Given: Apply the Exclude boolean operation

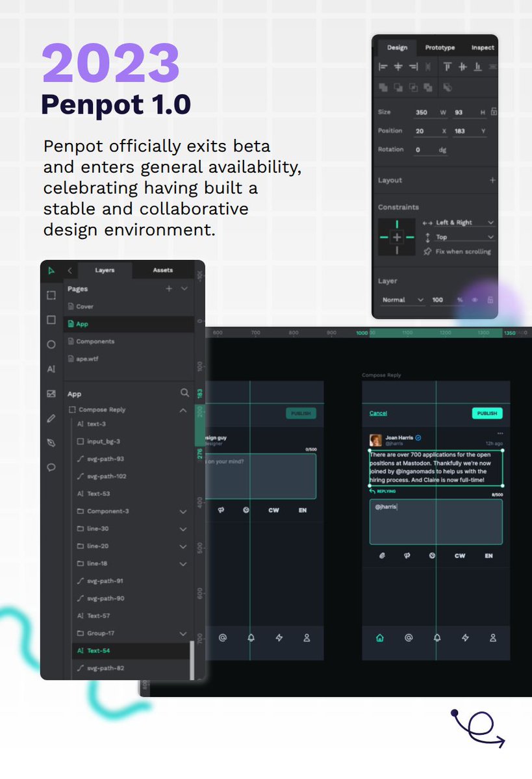Looking at the screenshot, I should click(427, 88).
